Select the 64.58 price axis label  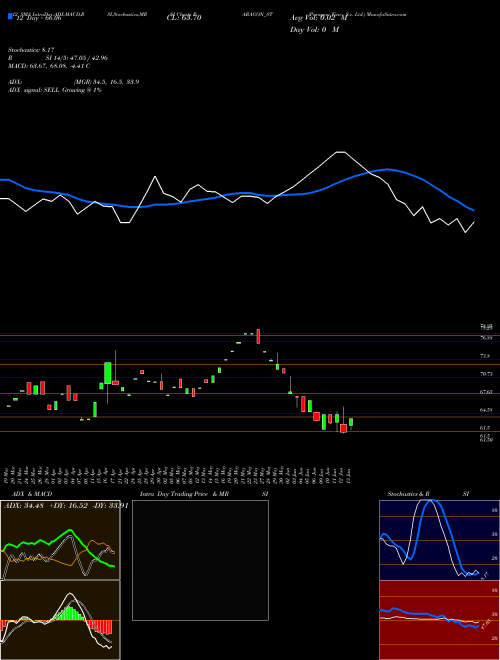[486, 410]
